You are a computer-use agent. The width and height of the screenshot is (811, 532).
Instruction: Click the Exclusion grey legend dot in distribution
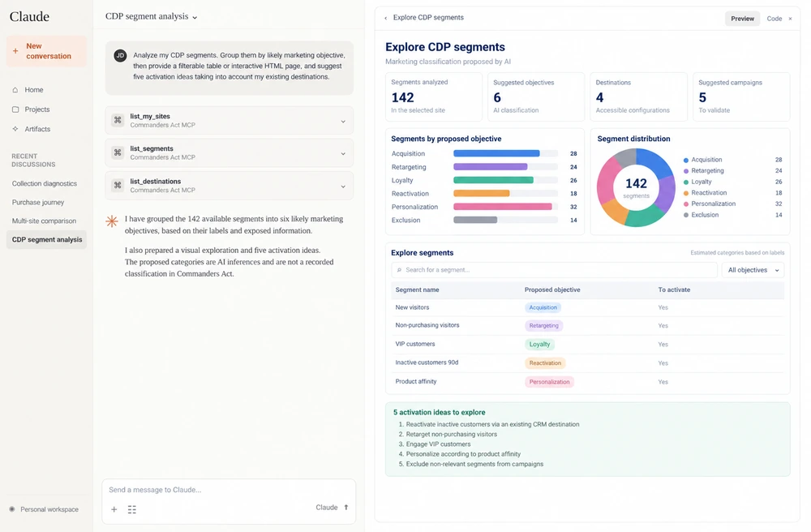coord(686,215)
